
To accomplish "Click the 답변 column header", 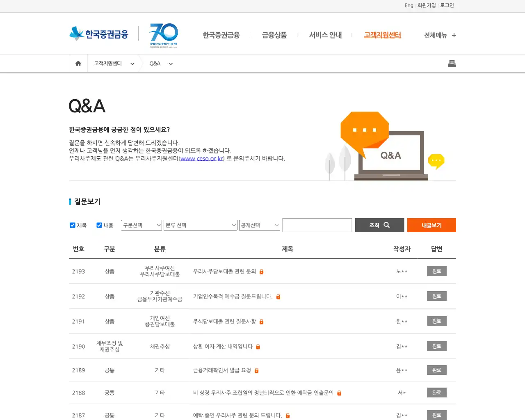I will coord(437,249).
